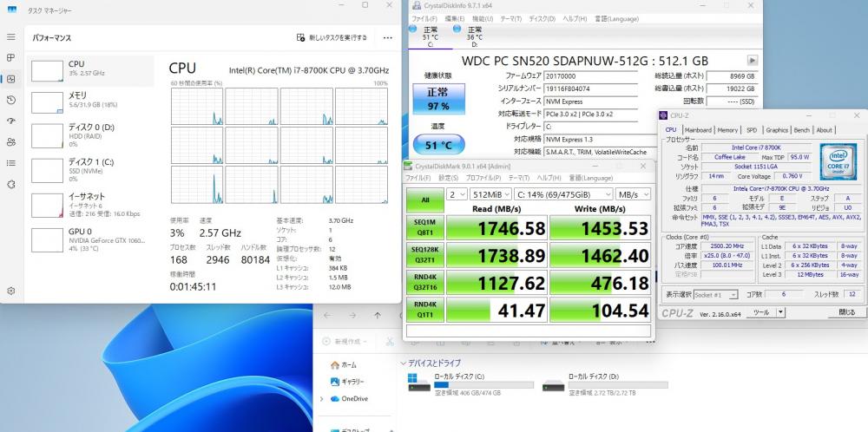Select Performance page icon in Task Manager sidebar

coord(11,79)
